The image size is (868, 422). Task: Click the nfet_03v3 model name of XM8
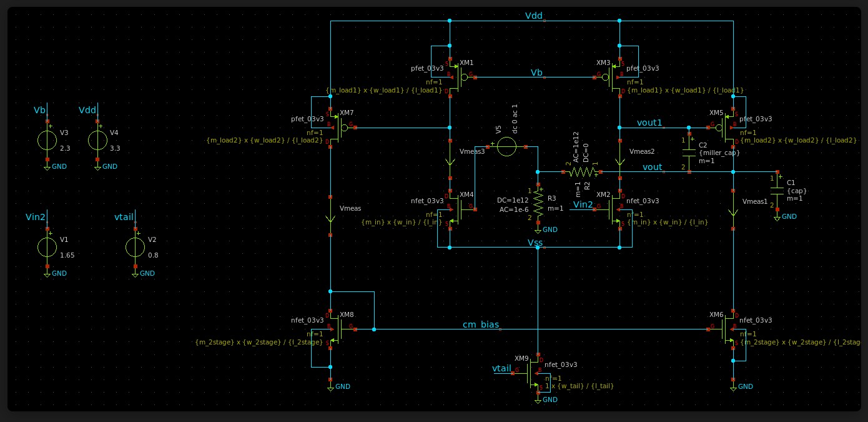coord(307,320)
